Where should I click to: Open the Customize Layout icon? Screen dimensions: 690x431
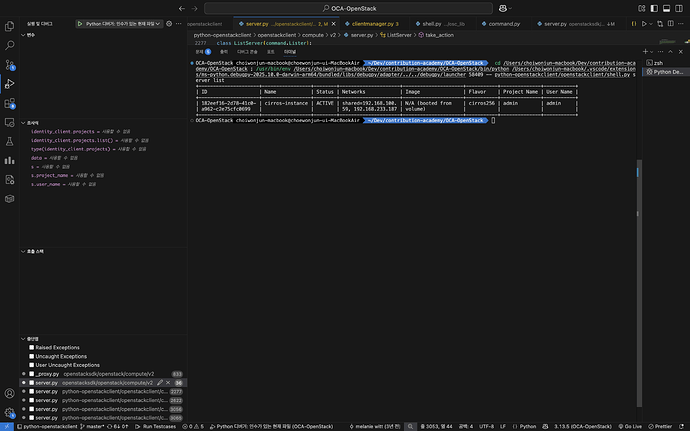tap(642, 8)
